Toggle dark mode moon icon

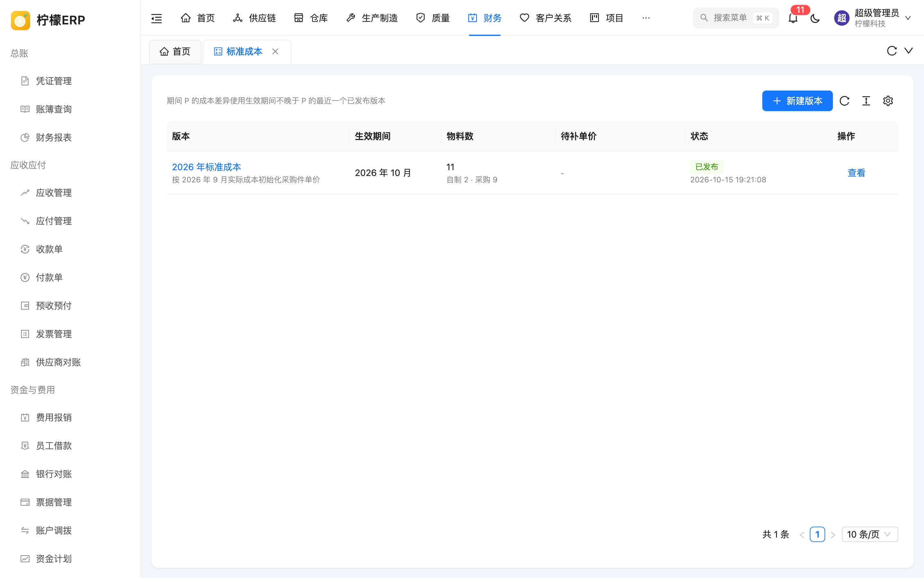pyautogui.click(x=815, y=18)
